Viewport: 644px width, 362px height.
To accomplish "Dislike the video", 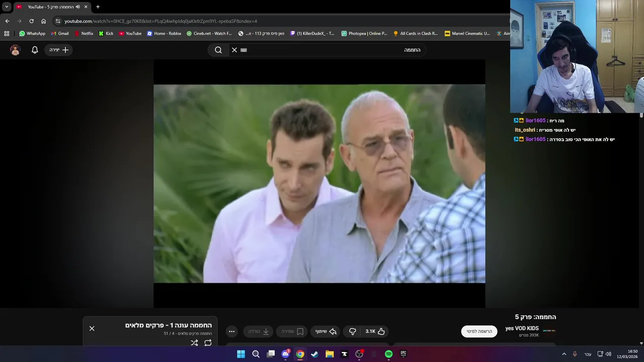I will coord(352,331).
